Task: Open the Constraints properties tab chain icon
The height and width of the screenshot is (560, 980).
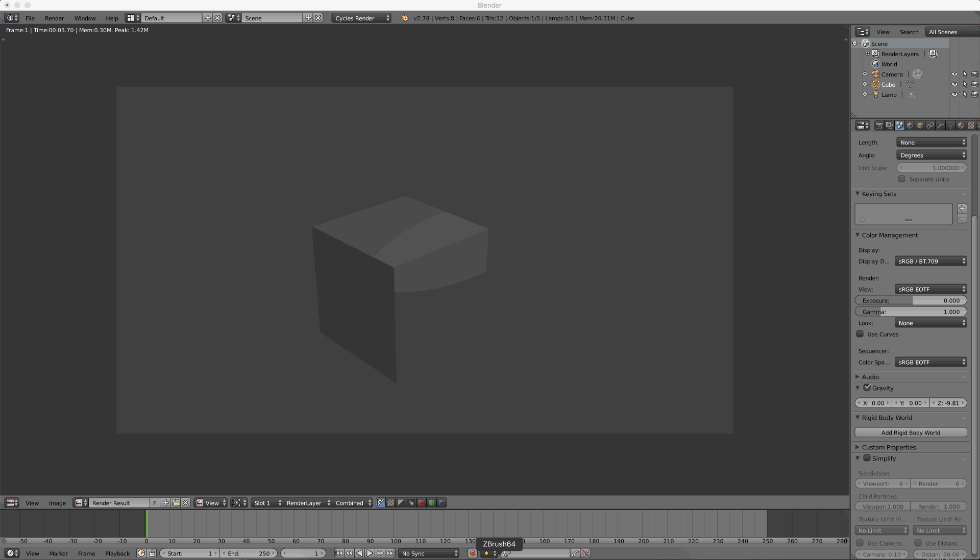Action: 930,125
